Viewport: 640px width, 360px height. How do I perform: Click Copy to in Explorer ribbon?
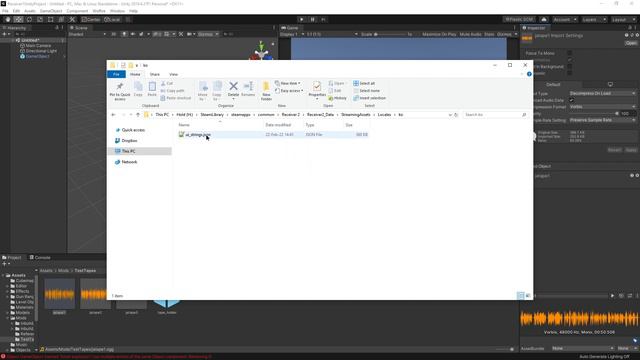217,91
